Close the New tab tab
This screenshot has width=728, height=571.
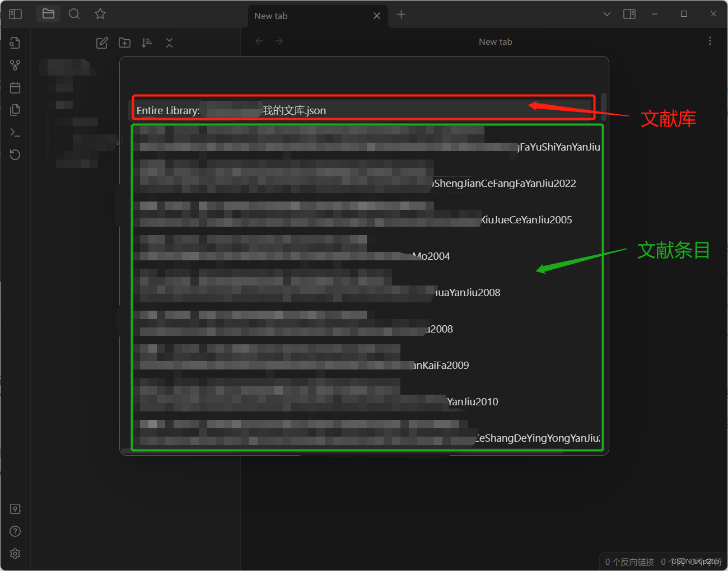pos(377,16)
